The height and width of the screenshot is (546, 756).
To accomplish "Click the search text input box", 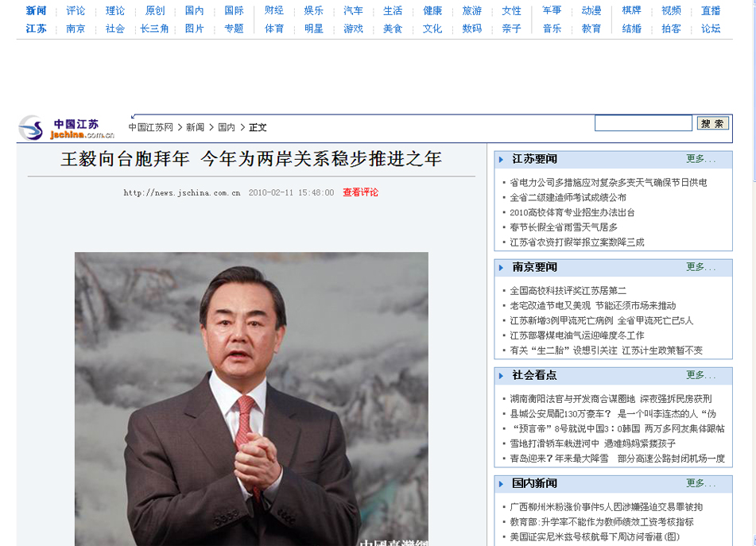I will pos(643,123).
